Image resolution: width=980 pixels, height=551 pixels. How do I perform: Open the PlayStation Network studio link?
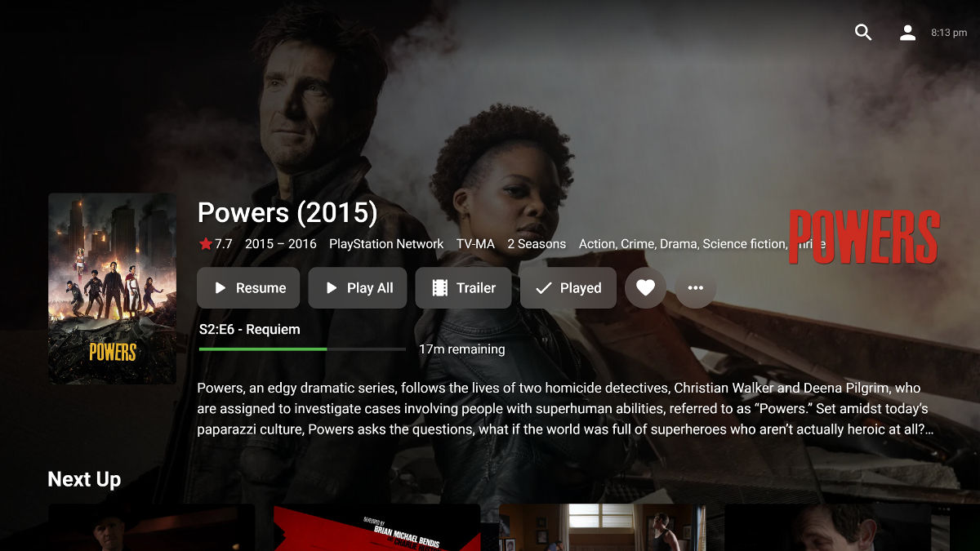pos(386,244)
